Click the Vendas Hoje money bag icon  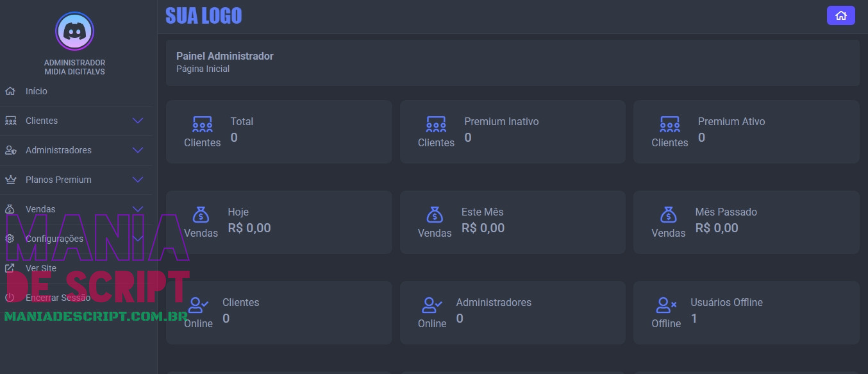click(x=201, y=214)
